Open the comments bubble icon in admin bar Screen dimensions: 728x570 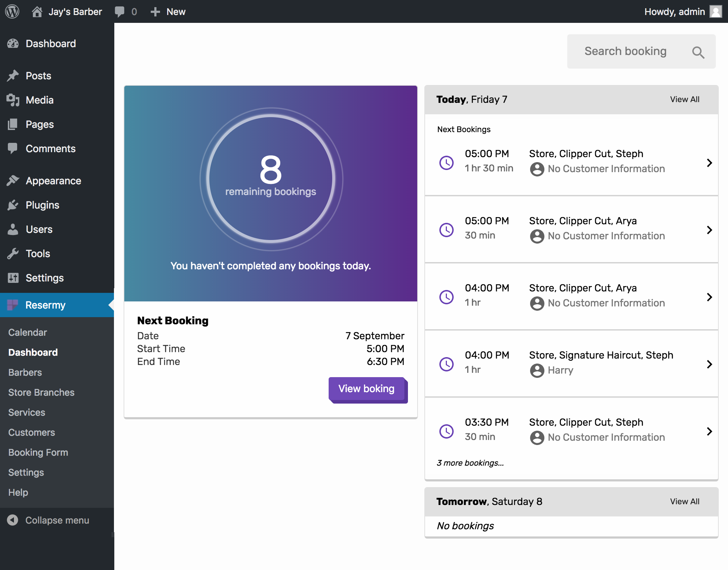pyautogui.click(x=120, y=12)
